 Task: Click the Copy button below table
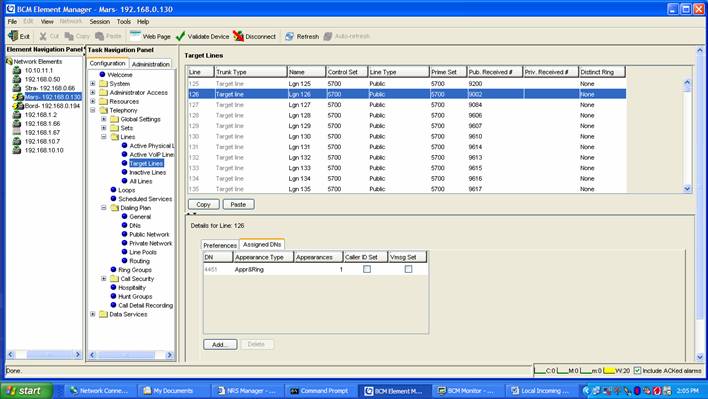coord(204,204)
